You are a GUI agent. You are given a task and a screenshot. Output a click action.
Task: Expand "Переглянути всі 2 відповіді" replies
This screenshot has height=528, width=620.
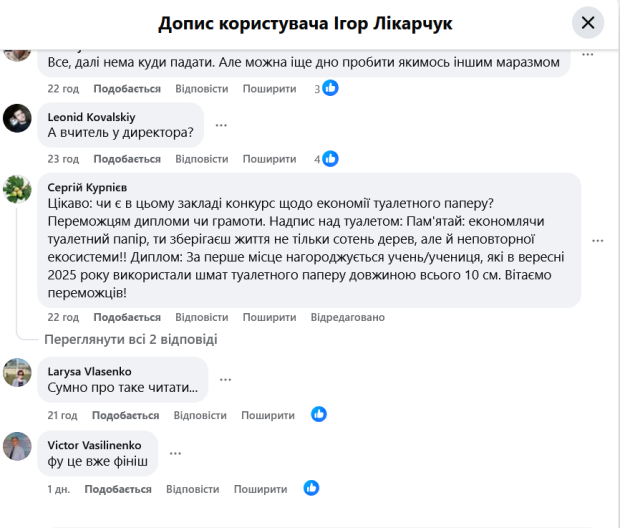pos(130,339)
